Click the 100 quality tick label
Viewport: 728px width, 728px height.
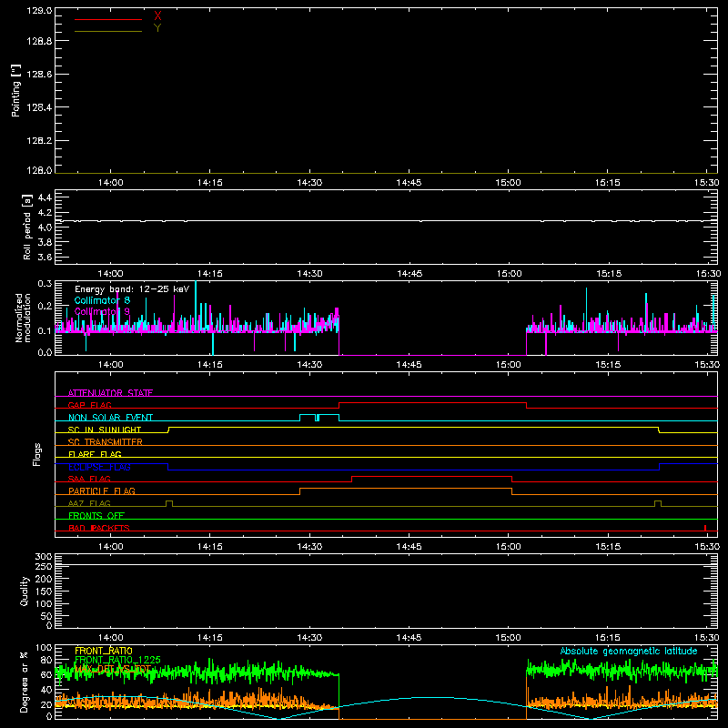click(43, 604)
